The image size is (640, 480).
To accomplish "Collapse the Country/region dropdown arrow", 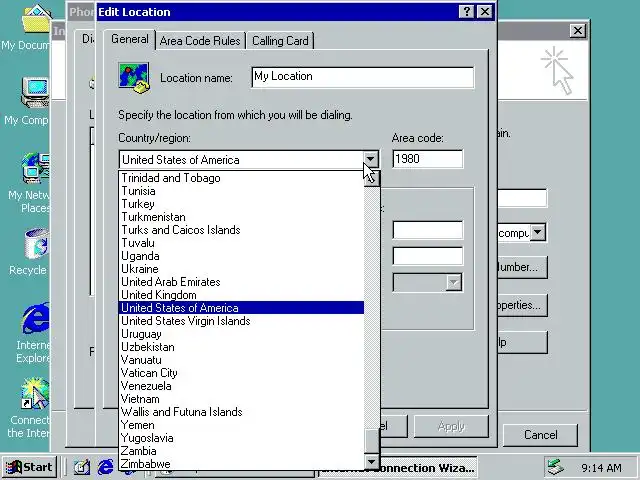I will click(370, 159).
